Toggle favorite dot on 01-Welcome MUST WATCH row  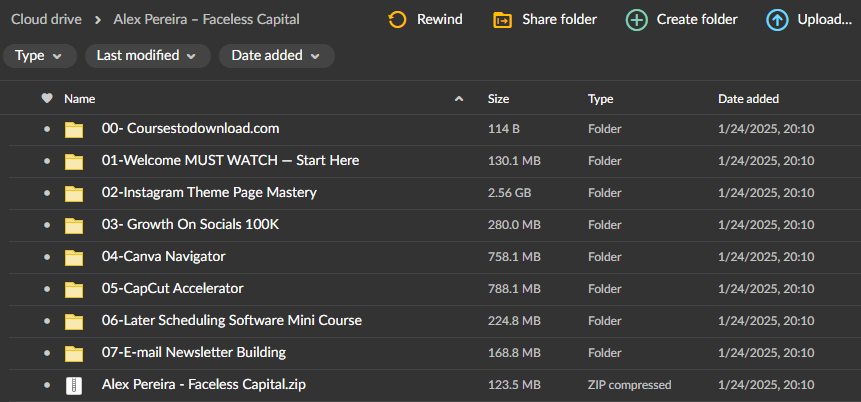pyautogui.click(x=47, y=161)
